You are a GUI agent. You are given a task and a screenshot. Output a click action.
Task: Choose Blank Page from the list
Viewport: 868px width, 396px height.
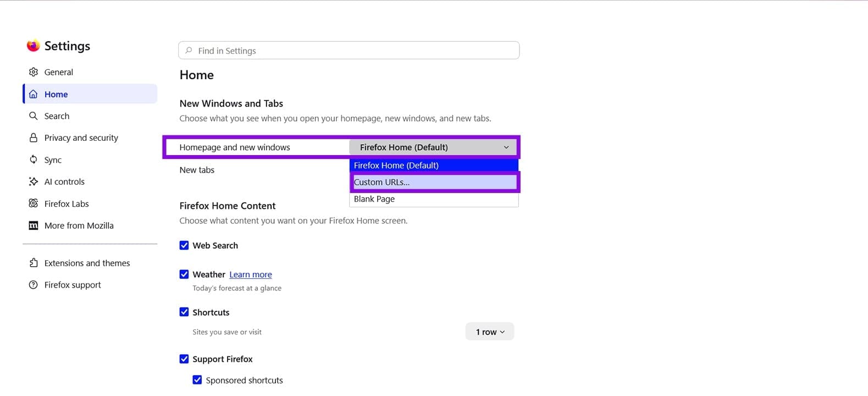click(434, 199)
